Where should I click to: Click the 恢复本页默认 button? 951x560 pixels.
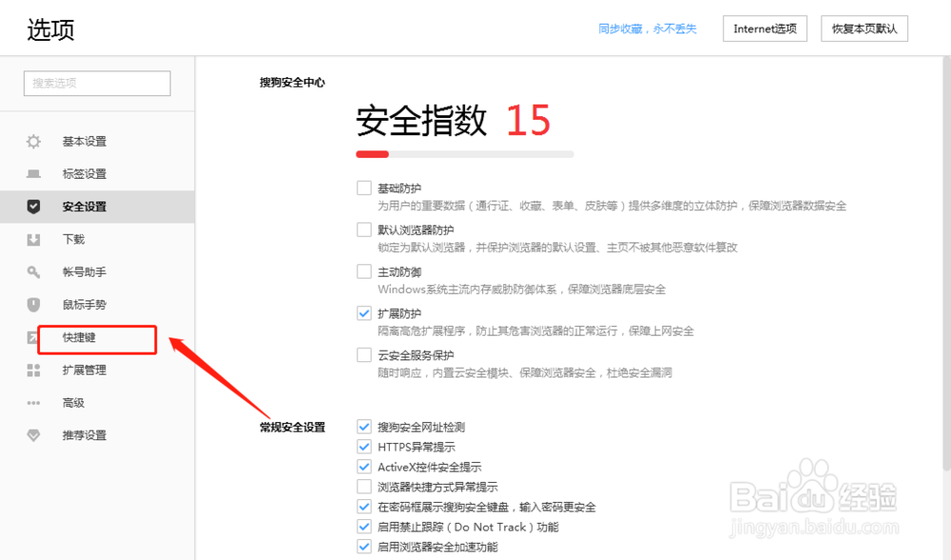click(864, 29)
